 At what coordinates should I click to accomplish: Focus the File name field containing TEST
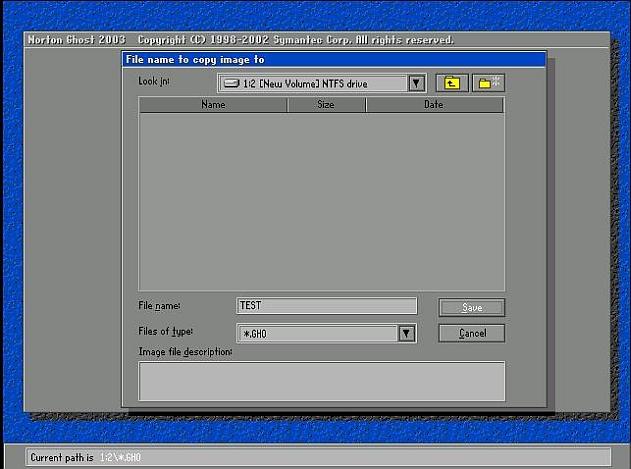coord(326,306)
